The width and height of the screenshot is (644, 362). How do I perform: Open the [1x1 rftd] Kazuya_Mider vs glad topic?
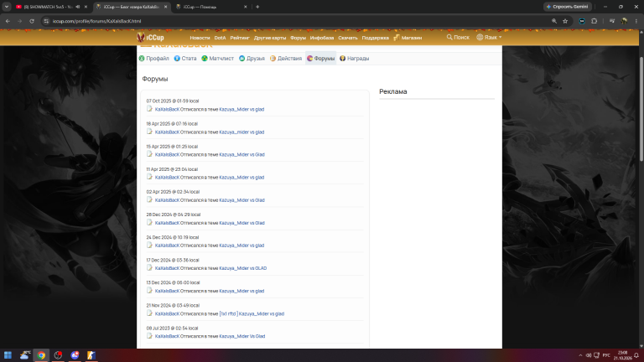coord(252,314)
